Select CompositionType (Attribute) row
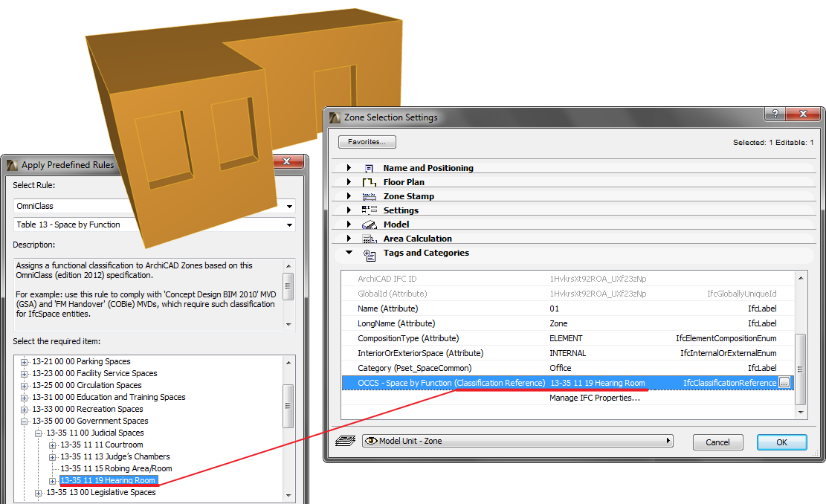 click(x=567, y=338)
